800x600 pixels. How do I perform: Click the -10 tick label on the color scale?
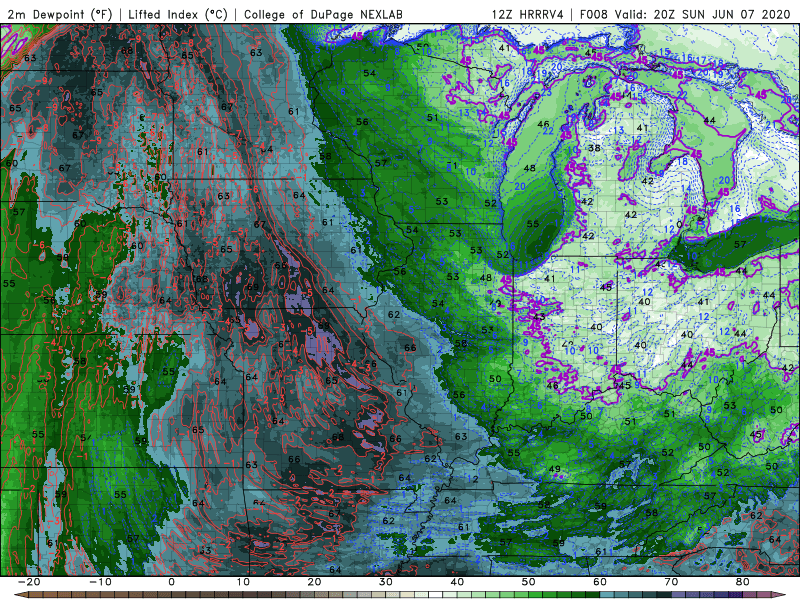coord(100,582)
